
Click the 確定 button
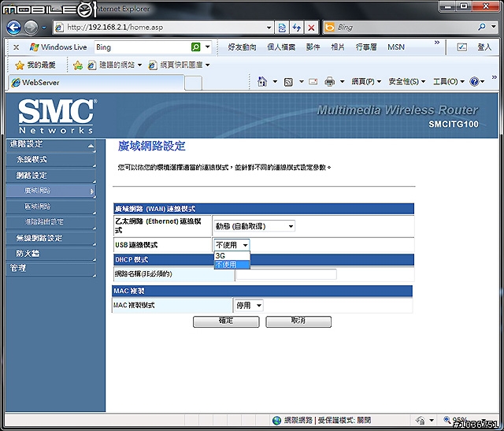(226, 321)
